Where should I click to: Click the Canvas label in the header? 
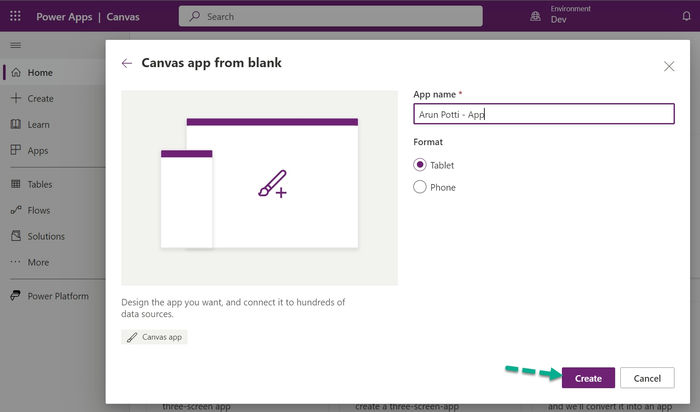123,17
